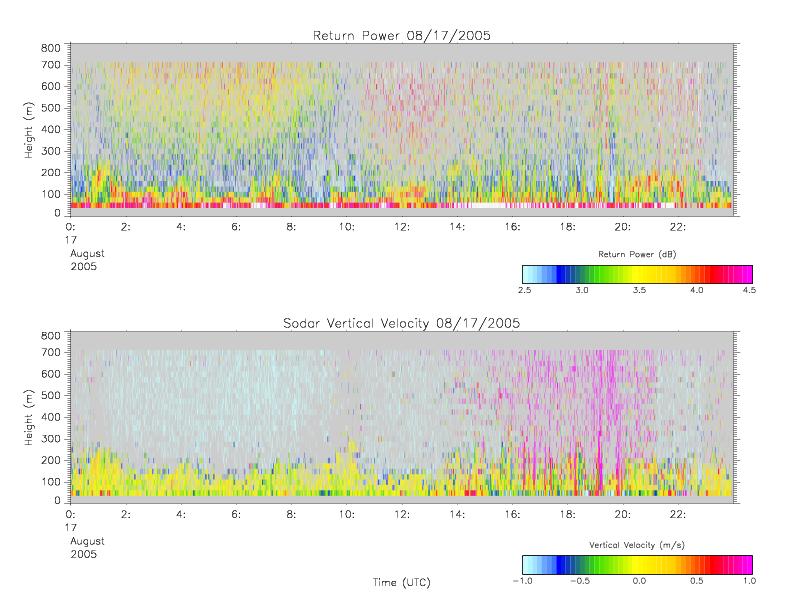Image resolution: width=791 pixels, height=611 pixels.
Task: Click the 0 height tick of Vertical Velocity plot
Action: tap(57, 501)
